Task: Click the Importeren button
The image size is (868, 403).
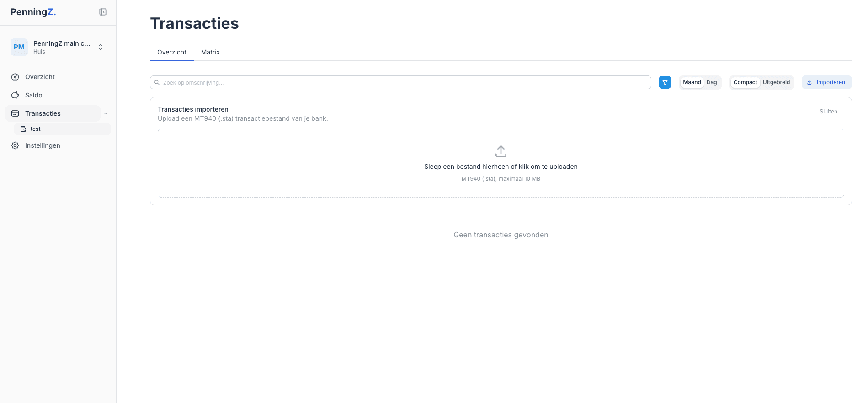Action: point(826,82)
